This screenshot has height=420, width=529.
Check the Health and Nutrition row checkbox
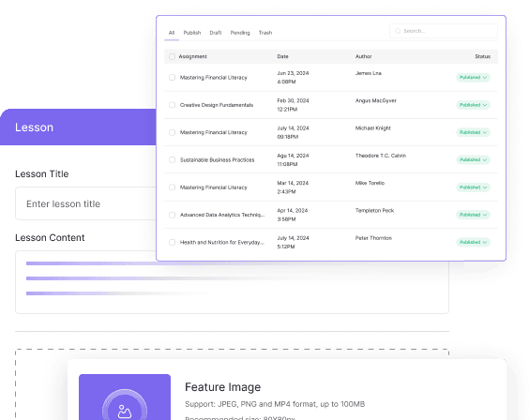172,242
